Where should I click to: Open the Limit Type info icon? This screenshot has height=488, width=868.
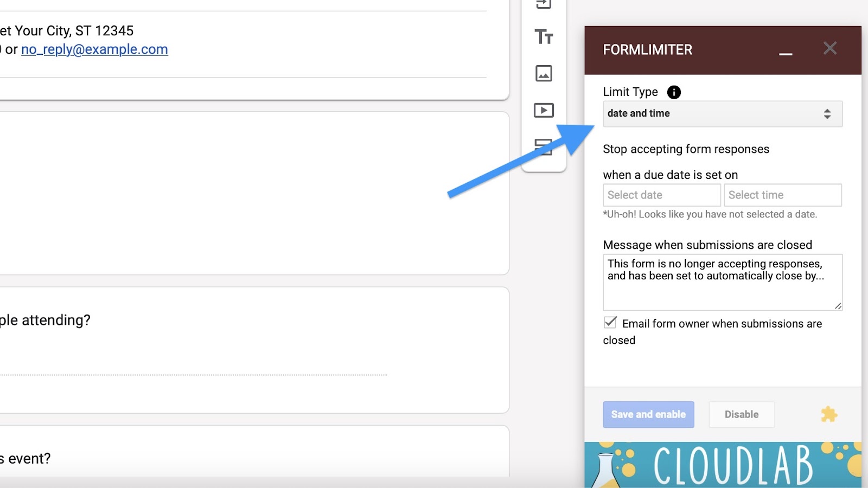point(674,92)
